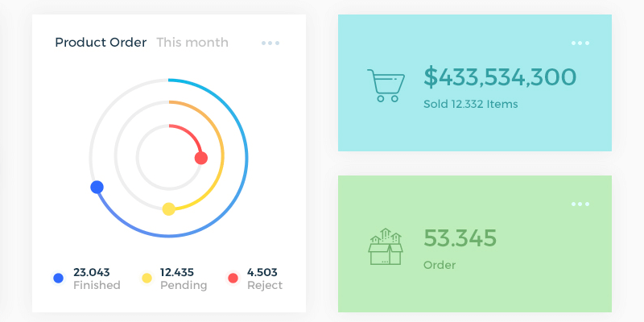Click Sold 12.332 Items text
This screenshot has height=322, width=644.
471,104
